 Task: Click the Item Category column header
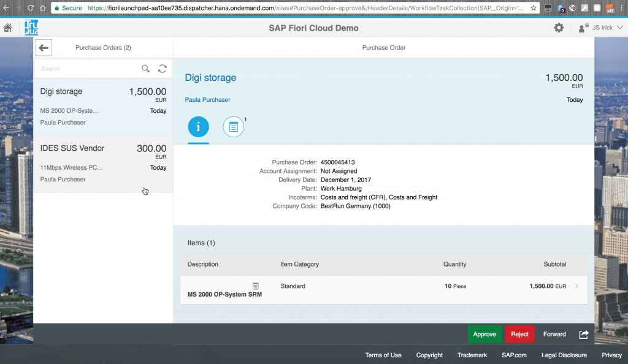click(x=299, y=264)
